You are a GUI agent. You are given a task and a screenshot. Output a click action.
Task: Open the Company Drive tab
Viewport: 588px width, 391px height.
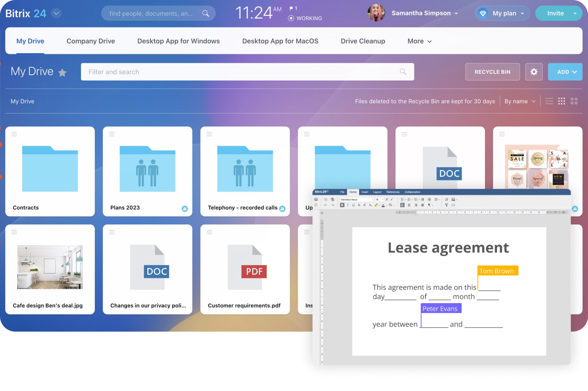[x=91, y=41]
